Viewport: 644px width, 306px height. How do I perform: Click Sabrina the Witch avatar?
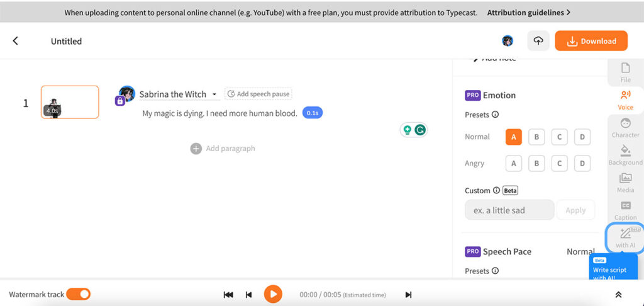127,94
